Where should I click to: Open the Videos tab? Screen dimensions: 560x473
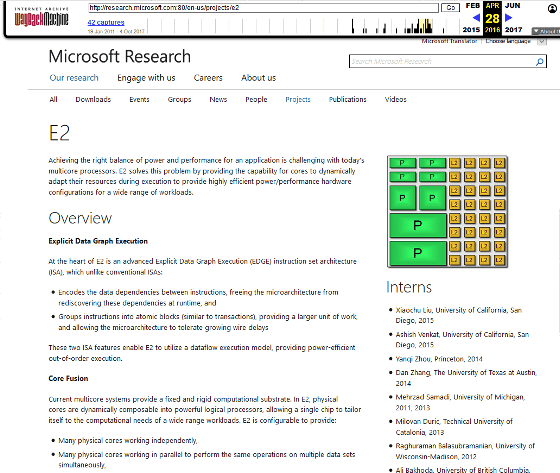click(395, 99)
